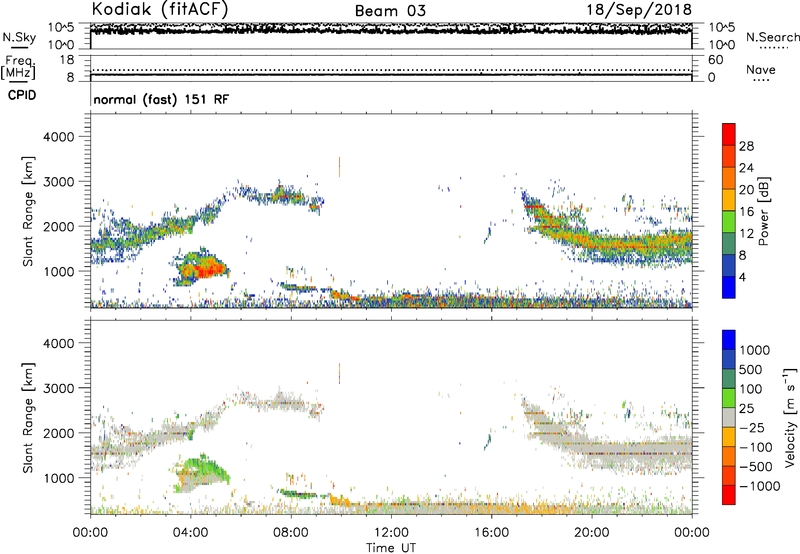Click the "Kodiak (fitACF)" radar title
The height and width of the screenshot is (554, 800).
160,9
